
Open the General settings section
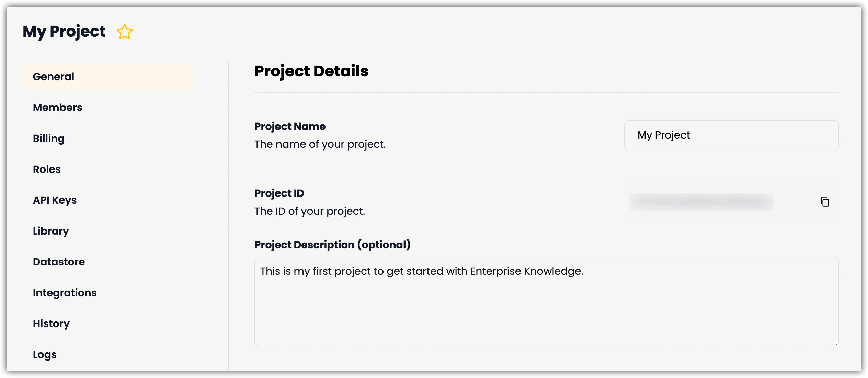(x=53, y=76)
